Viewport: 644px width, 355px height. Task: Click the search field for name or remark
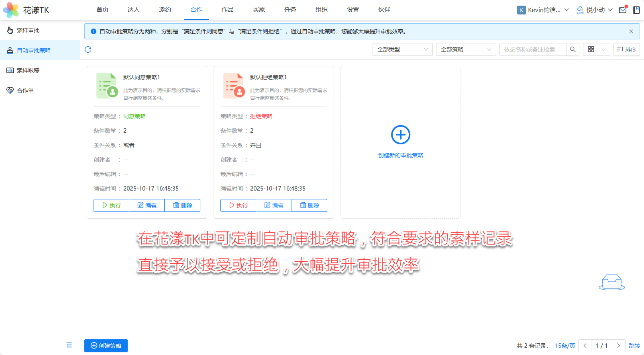532,49
